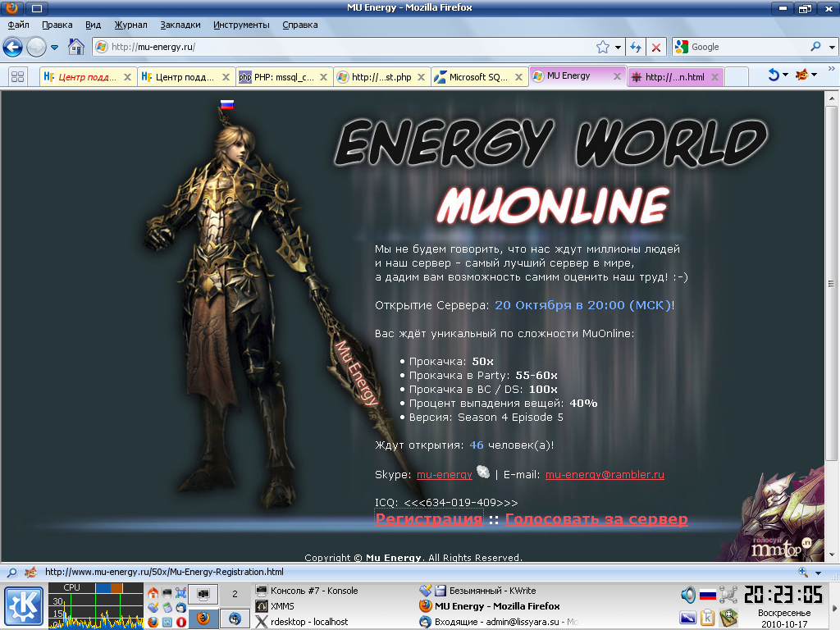Click the search magnifier in the Google box
The width and height of the screenshot is (840, 630).
pyautogui.click(x=815, y=47)
